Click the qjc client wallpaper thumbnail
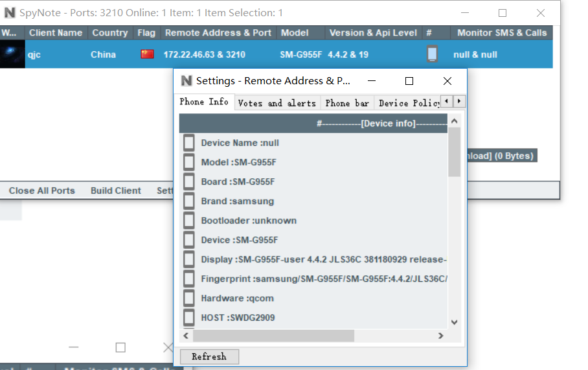Viewport: 588px width, 370px height. (x=12, y=54)
